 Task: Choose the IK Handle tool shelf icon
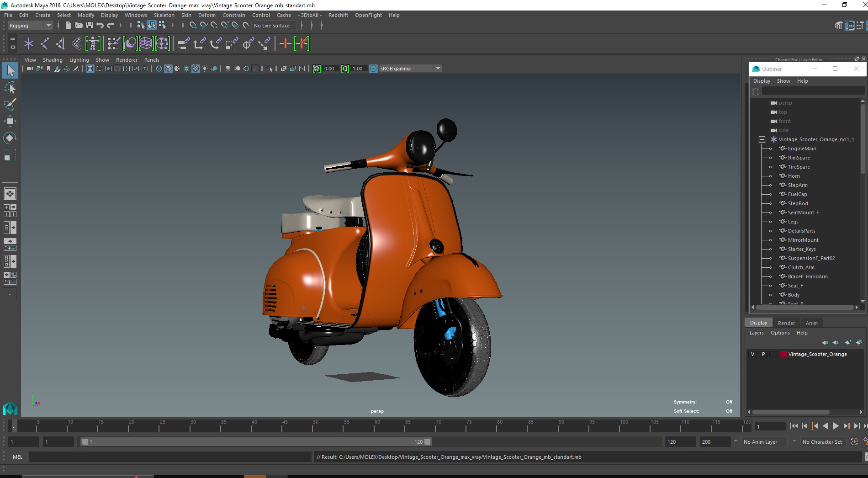pyautogui.click(x=61, y=44)
